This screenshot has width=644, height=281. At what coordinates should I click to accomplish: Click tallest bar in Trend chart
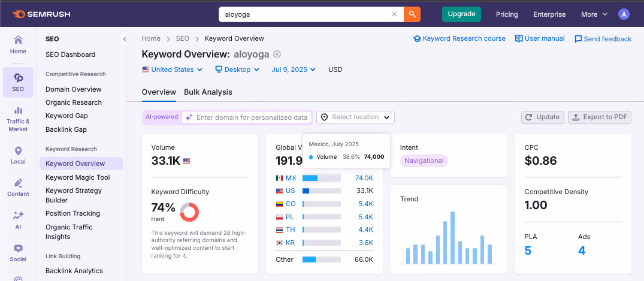pos(453,237)
